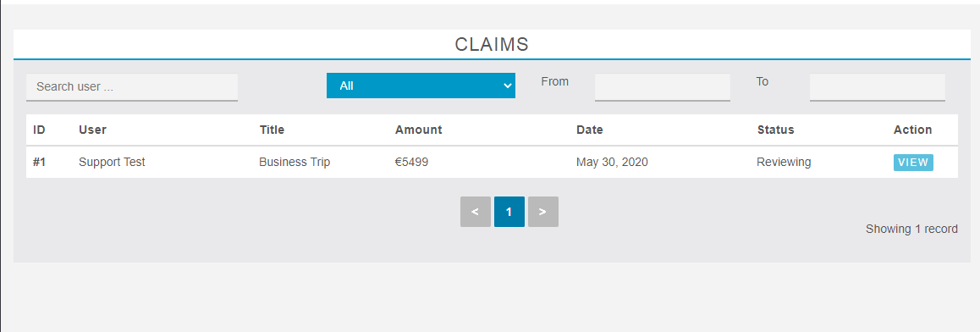Open the View action for claim #1
The height and width of the screenshot is (332, 980).
pyautogui.click(x=913, y=163)
